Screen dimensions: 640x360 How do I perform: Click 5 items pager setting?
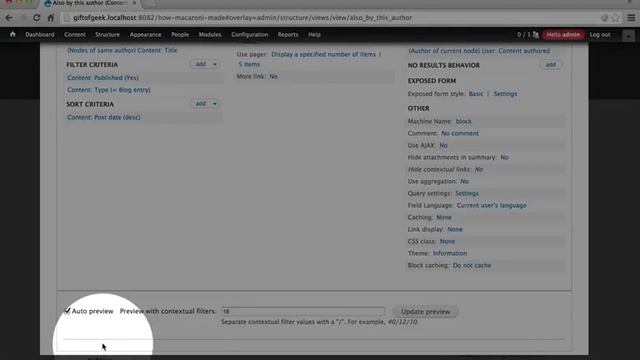[249, 64]
